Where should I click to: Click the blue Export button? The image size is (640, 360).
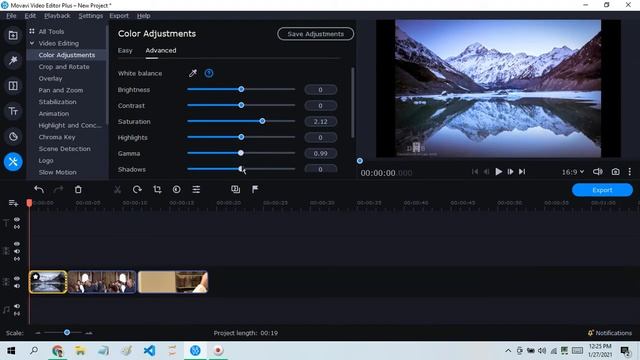pyautogui.click(x=602, y=190)
